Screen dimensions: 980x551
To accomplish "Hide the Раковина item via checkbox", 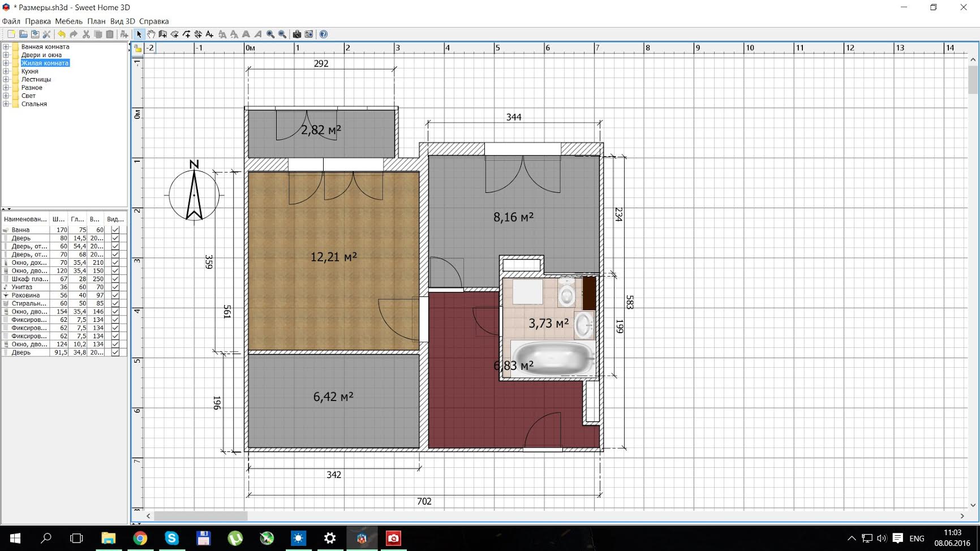I will coord(115,295).
